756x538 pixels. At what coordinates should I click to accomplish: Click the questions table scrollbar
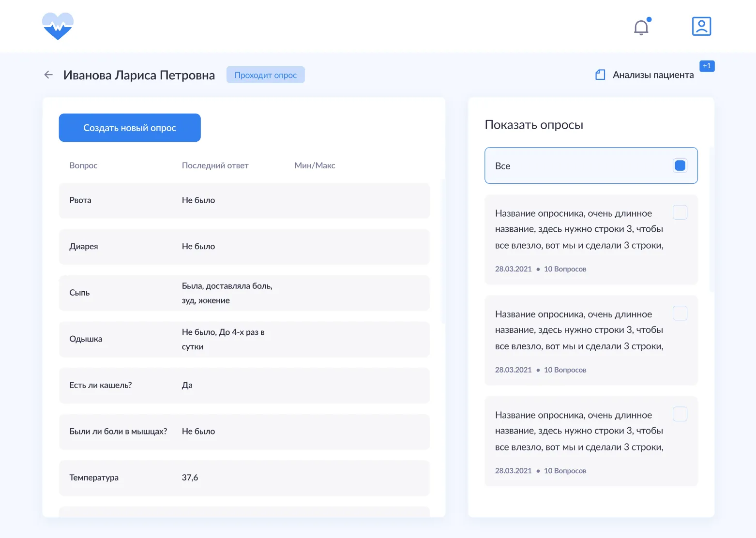point(443,251)
